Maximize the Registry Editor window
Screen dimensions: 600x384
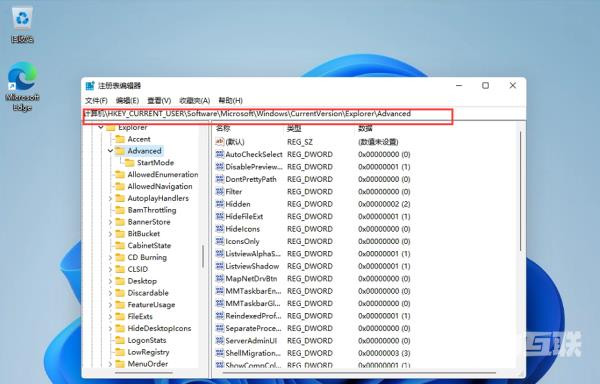pyautogui.click(x=485, y=86)
